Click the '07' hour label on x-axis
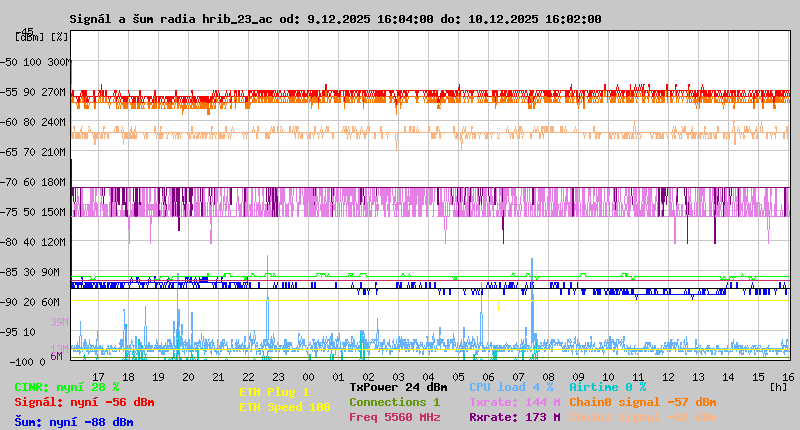This screenshot has height=430, width=800. click(518, 377)
